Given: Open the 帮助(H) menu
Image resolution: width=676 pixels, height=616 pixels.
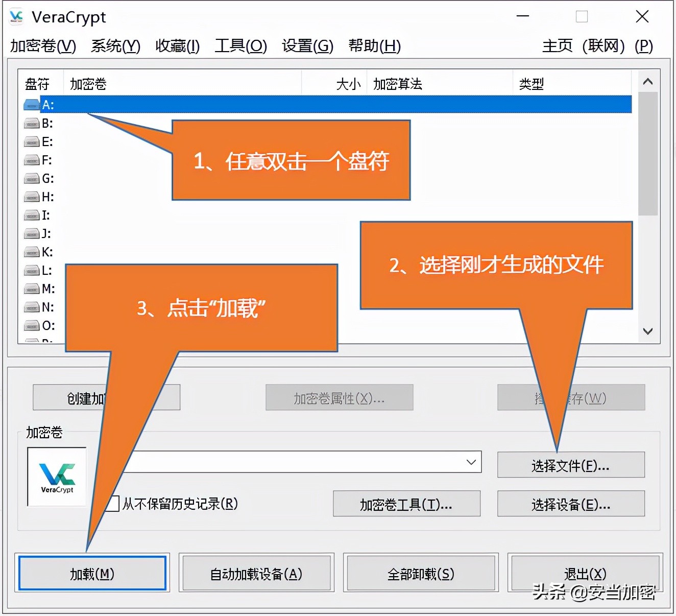Looking at the screenshot, I should 374,46.
